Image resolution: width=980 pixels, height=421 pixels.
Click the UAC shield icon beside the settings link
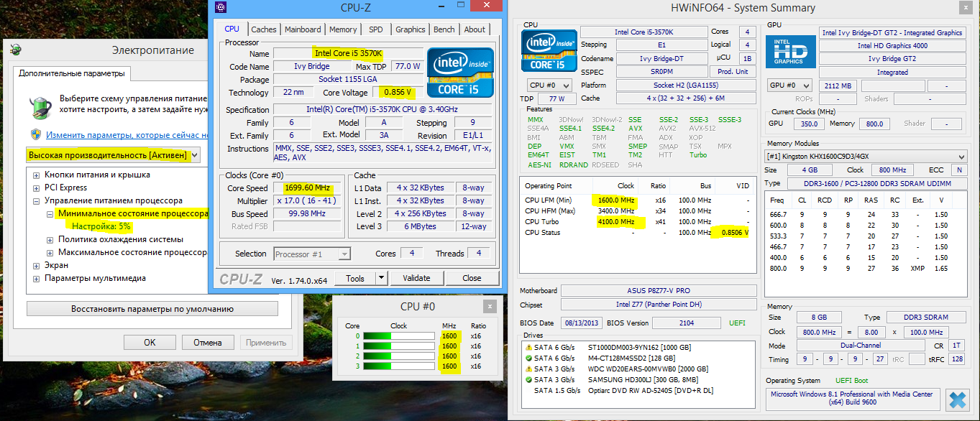[x=36, y=134]
